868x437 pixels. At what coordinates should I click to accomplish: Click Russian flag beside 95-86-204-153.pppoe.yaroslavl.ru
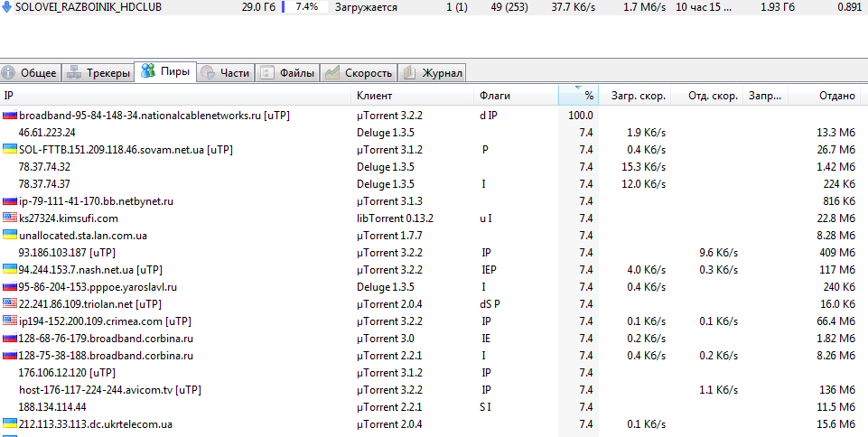[x=10, y=286]
